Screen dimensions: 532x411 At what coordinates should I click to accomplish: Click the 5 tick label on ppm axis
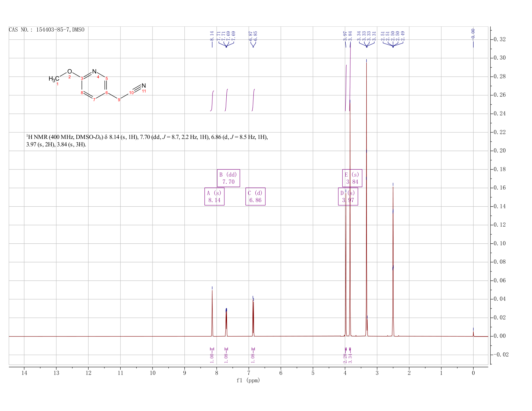(x=313, y=373)
